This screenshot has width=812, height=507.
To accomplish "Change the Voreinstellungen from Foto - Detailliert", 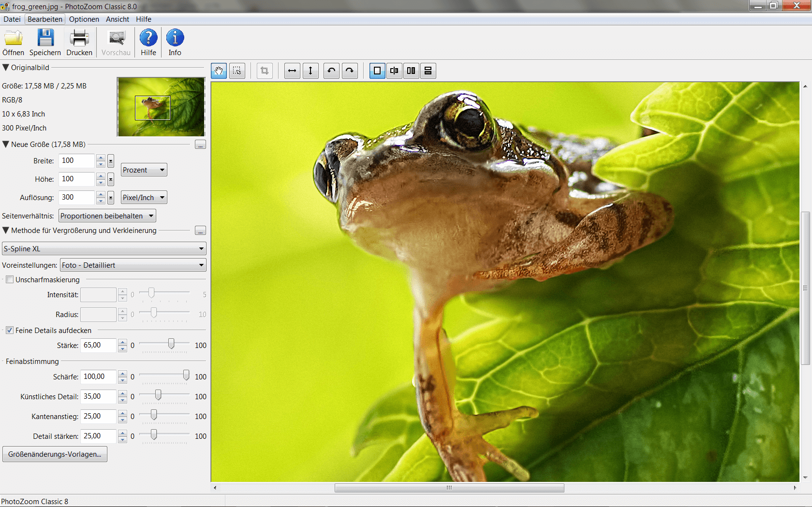I will click(133, 265).
